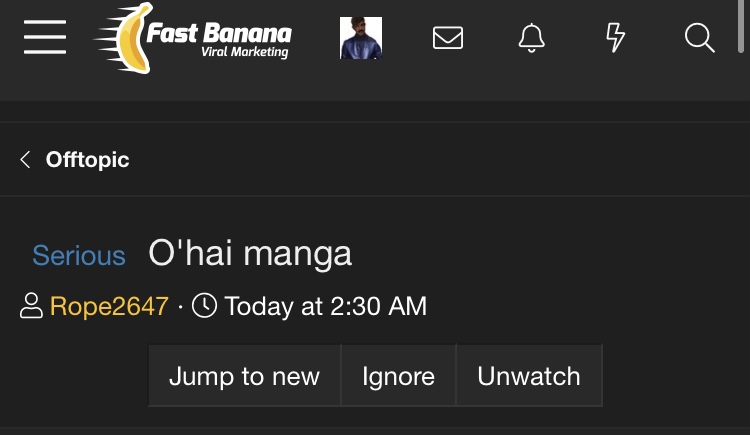
Task: Click the back chevron before Offtopic
Action: [x=25, y=159]
